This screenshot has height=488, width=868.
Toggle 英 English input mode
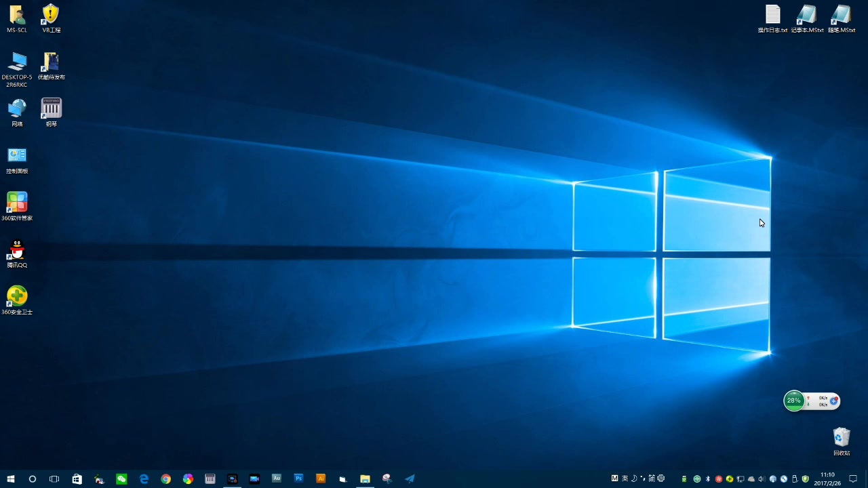[x=625, y=479]
